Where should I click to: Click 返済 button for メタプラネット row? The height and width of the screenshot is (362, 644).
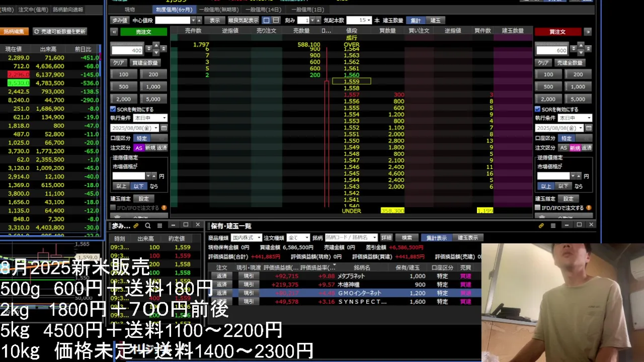coord(221,276)
